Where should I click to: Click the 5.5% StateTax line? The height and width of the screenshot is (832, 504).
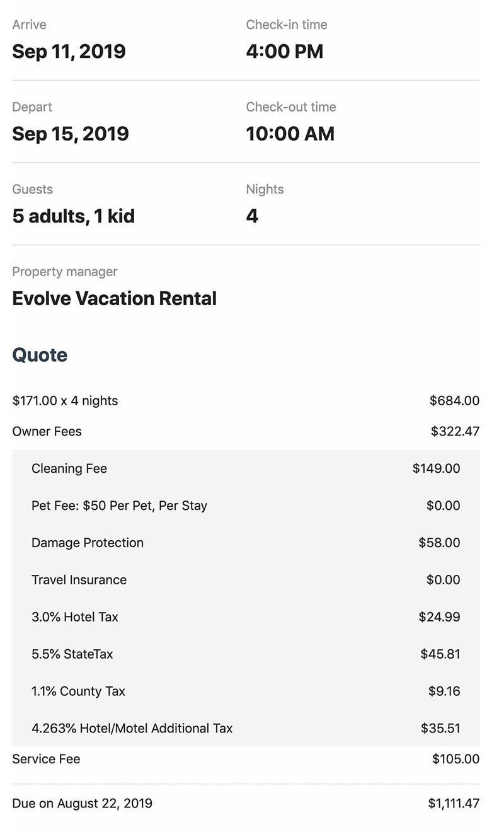tap(72, 654)
